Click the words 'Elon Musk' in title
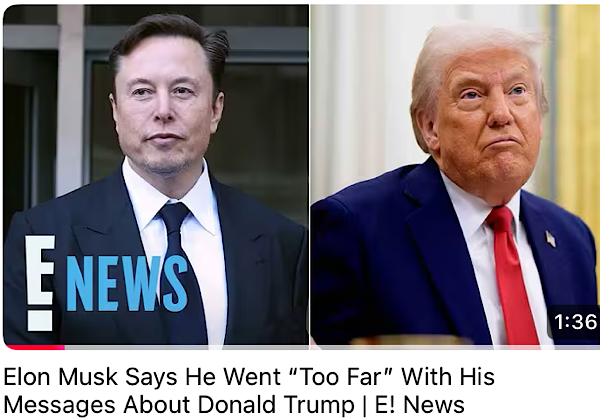This screenshot has height=420, width=600. [60, 376]
